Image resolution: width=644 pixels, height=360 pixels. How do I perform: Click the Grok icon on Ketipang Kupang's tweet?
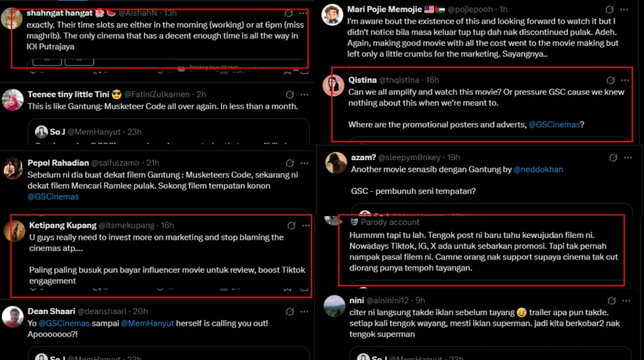(292, 225)
